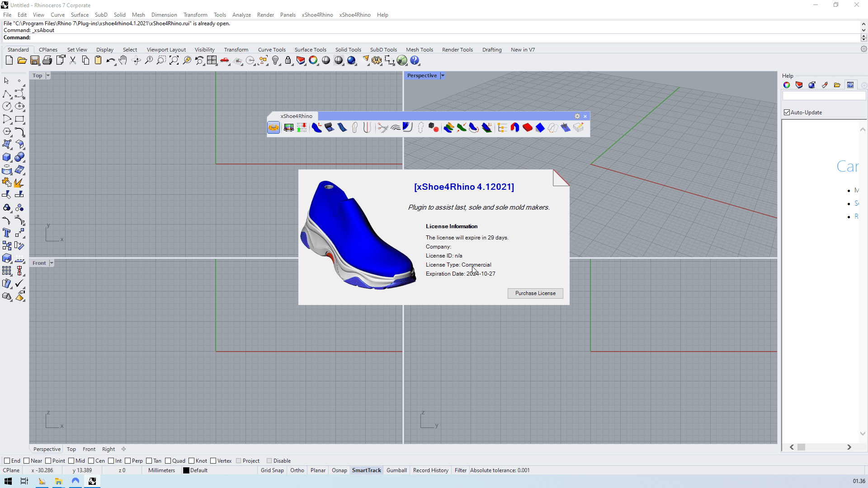Click the Undo arrow icon

[x=110, y=61]
